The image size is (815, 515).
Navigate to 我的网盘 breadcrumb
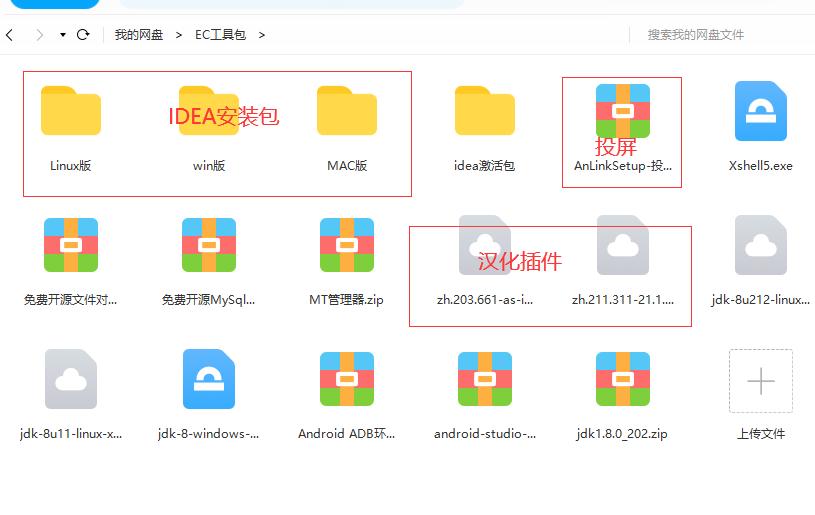pos(139,35)
